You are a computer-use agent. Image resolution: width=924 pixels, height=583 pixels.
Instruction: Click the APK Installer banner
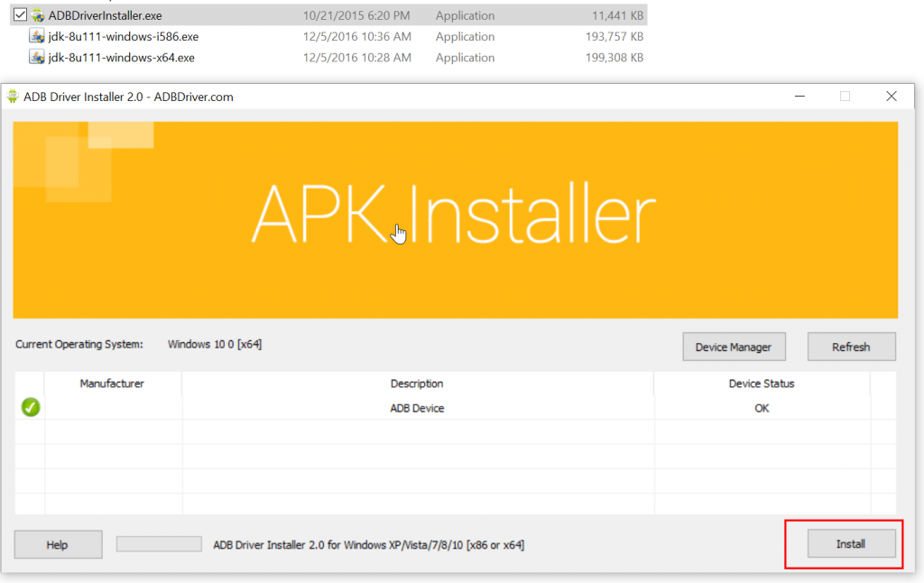pos(456,220)
